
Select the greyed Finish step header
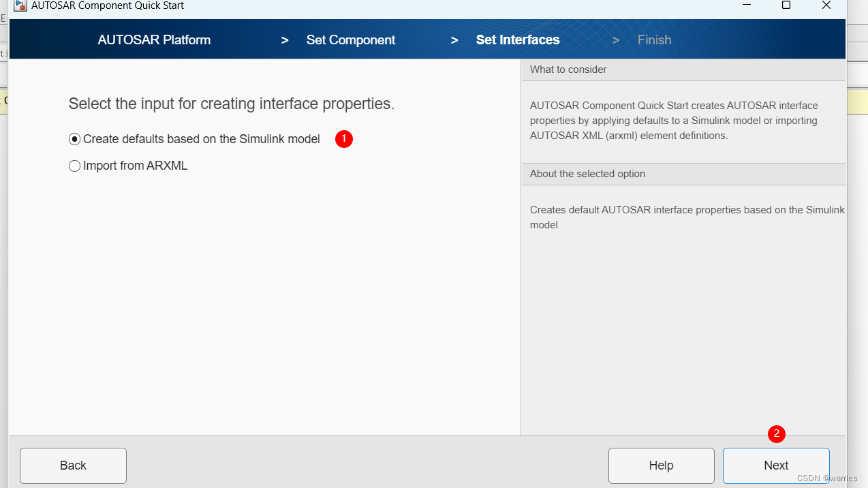(x=655, y=40)
